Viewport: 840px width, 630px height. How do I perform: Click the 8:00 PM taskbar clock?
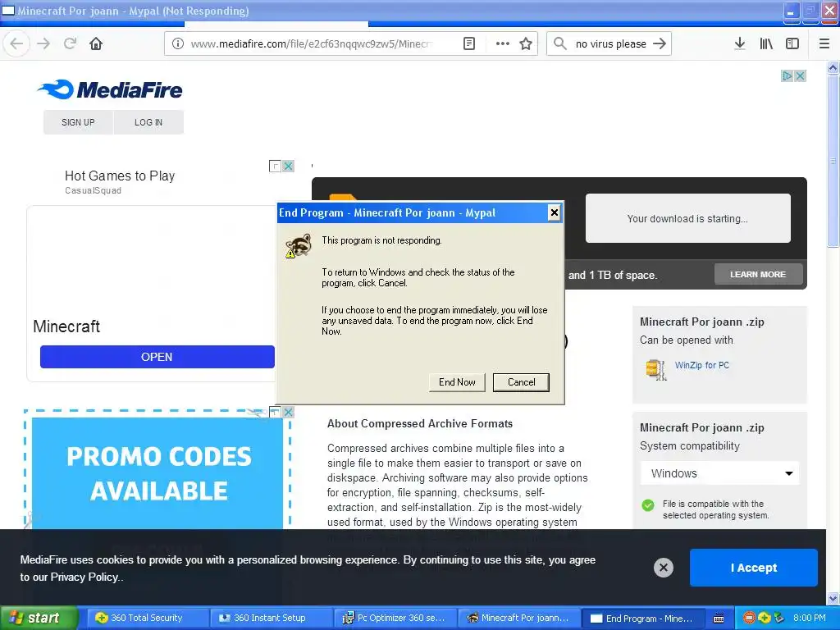click(x=810, y=618)
